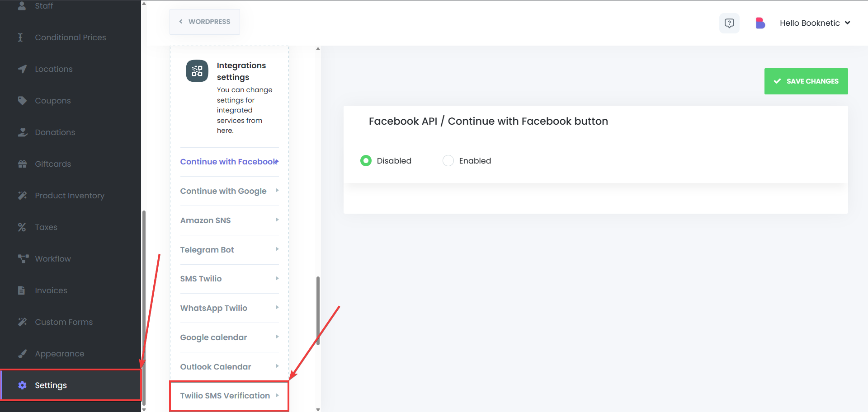Open Hello Booknetic user dropdown

(815, 23)
